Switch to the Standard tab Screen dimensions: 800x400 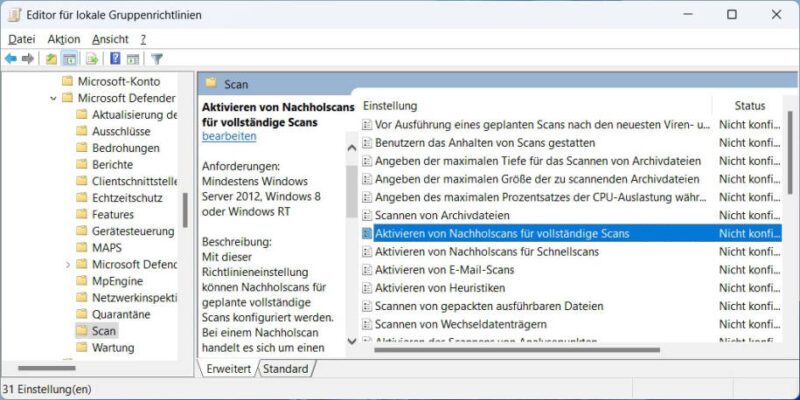click(x=285, y=369)
